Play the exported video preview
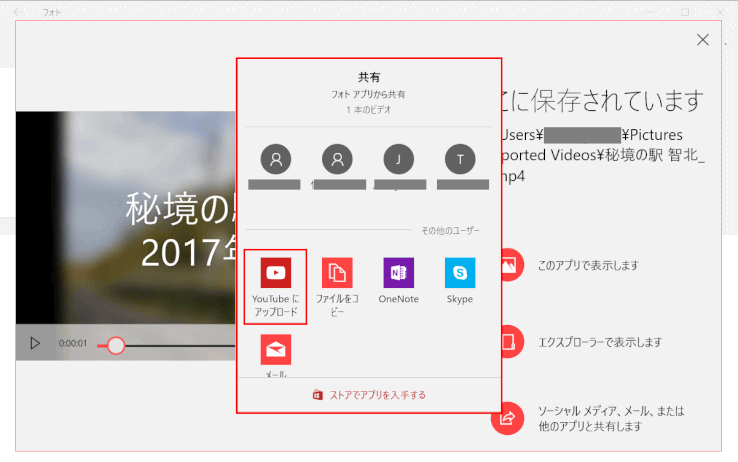The width and height of the screenshot is (738, 462). 35,343
